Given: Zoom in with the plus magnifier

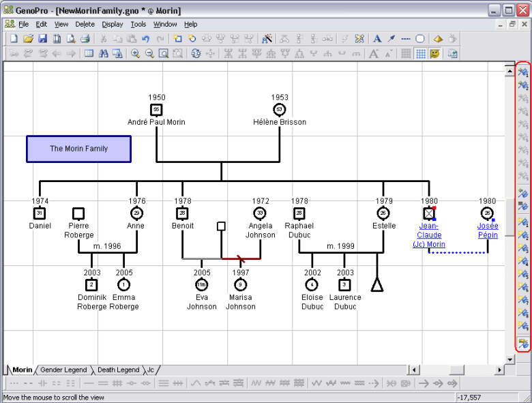Looking at the screenshot, I should click(x=135, y=53).
